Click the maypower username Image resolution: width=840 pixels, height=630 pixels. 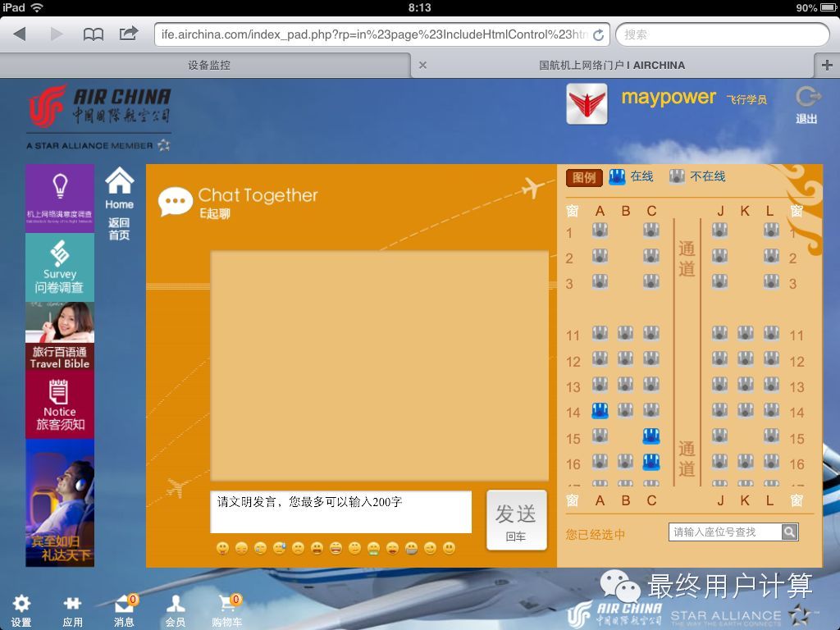(x=668, y=98)
